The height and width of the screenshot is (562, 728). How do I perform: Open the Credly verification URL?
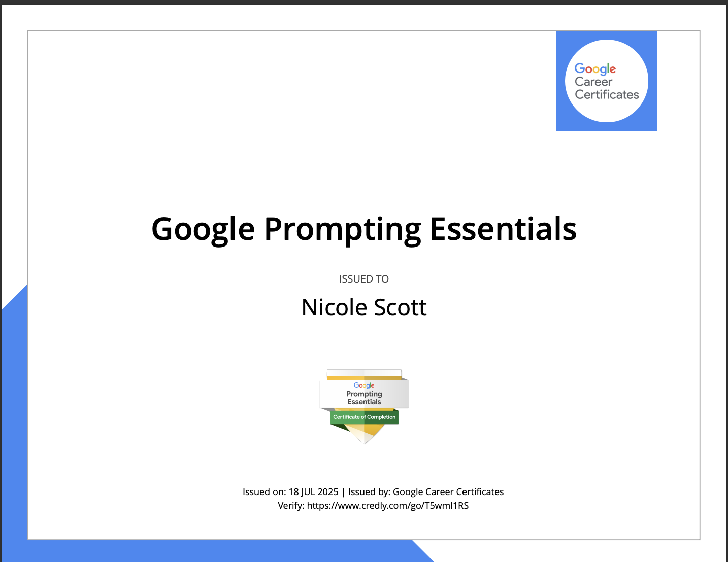click(x=388, y=505)
